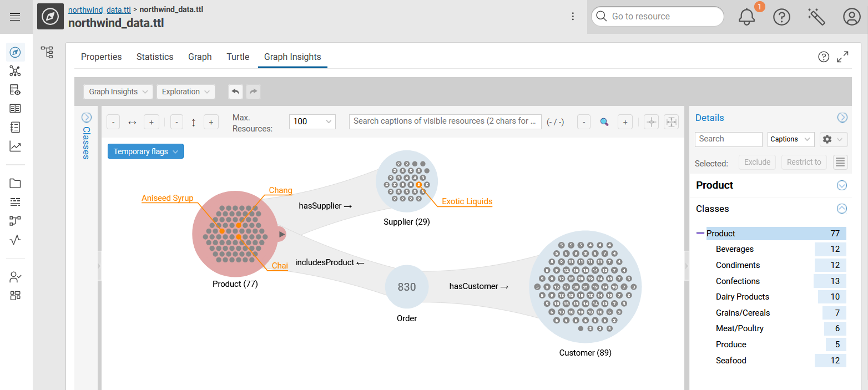Click the plus stepper to increase horizontal zoom
This screenshot has width=868, height=390.
[x=151, y=121]
